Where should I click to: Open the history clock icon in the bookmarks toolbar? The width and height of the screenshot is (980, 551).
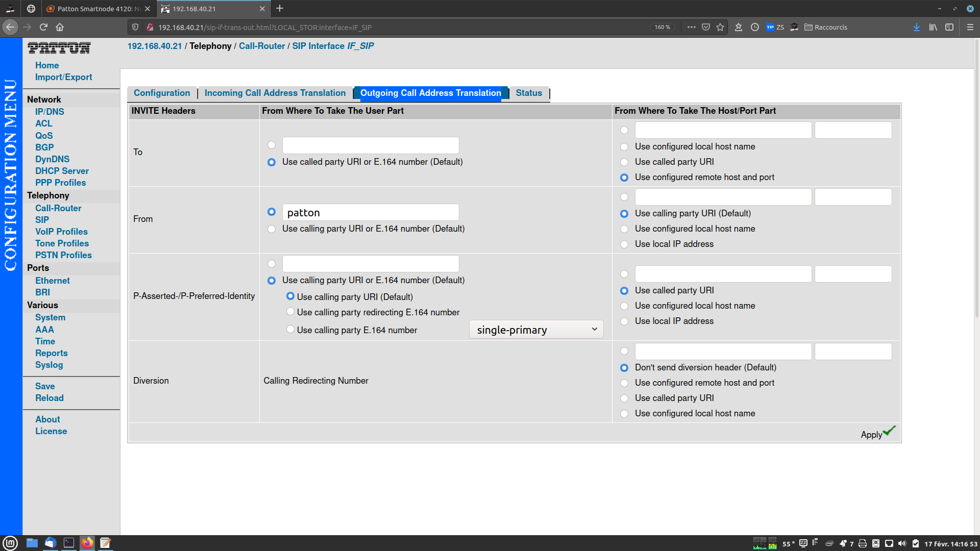point(754,27)
